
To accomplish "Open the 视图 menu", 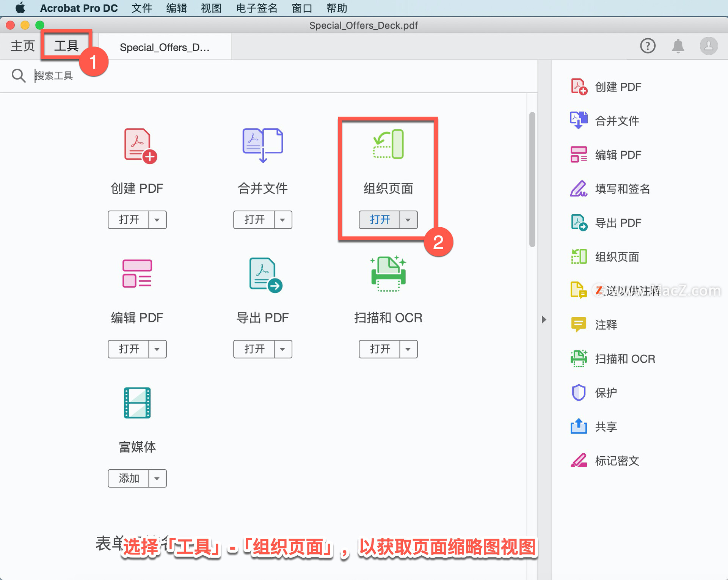I will pos(211,8).
